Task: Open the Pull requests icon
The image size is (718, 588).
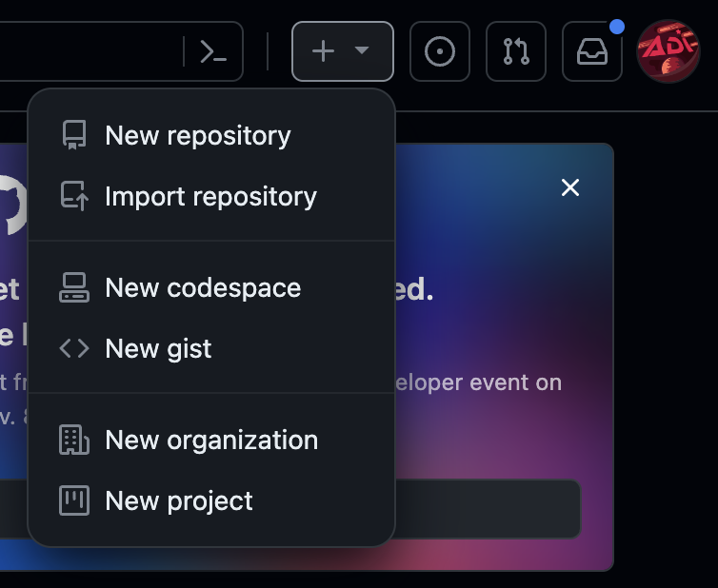Action: point(516,51)
